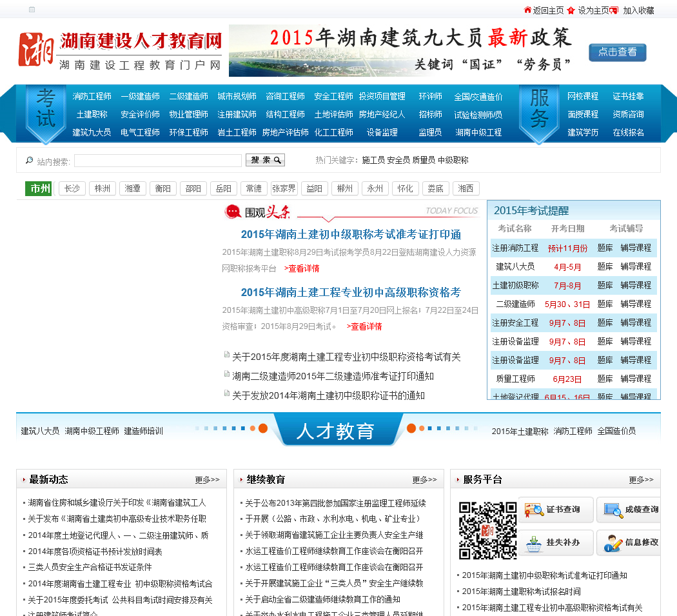
Task: Click the 搜索 button with magnifier
Action: pos(265,160)
